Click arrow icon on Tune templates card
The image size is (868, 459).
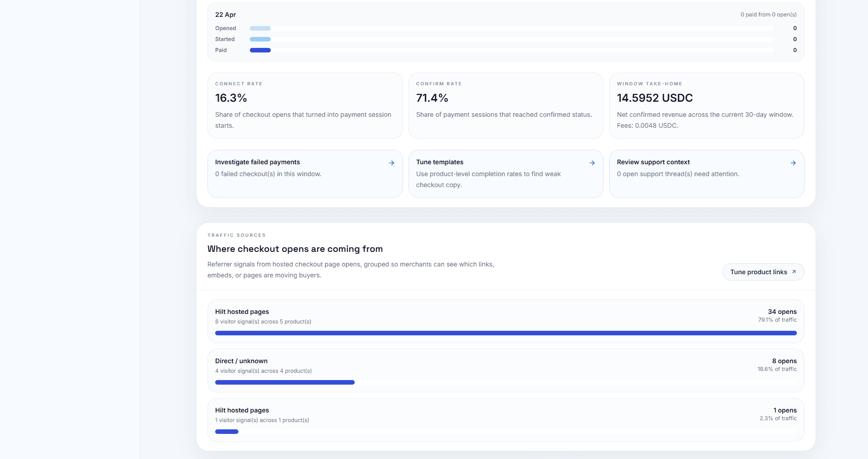point(592,163)
